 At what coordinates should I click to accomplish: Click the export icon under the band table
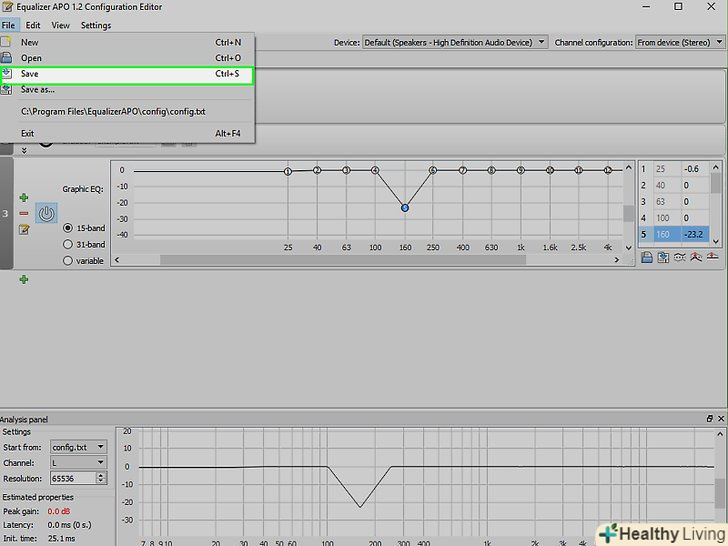[663, 257]
